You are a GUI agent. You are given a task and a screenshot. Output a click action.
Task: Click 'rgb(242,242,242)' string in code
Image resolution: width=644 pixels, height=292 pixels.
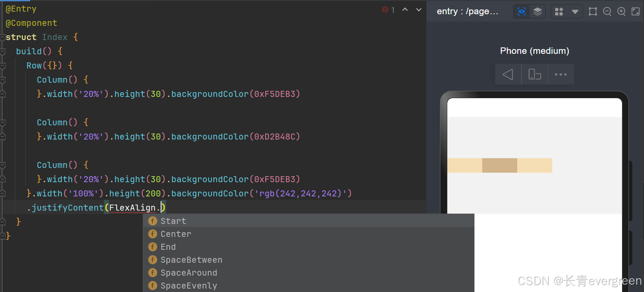coord(301,193)
